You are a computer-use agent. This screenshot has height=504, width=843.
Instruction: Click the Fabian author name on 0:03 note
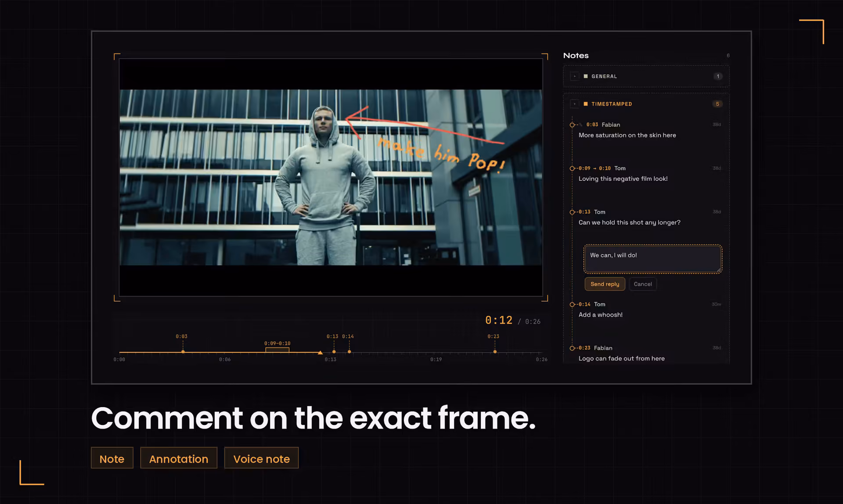click(x=611, y=125)
